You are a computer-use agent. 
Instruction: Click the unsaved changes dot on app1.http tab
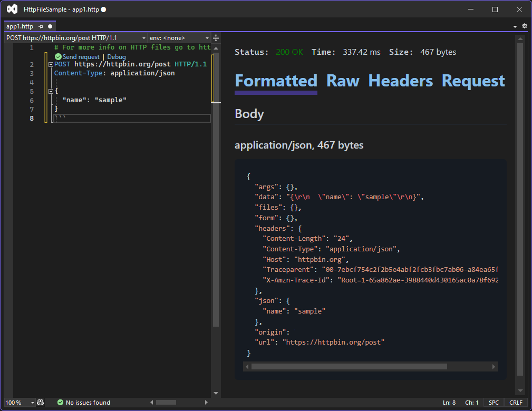click(50, 25)
